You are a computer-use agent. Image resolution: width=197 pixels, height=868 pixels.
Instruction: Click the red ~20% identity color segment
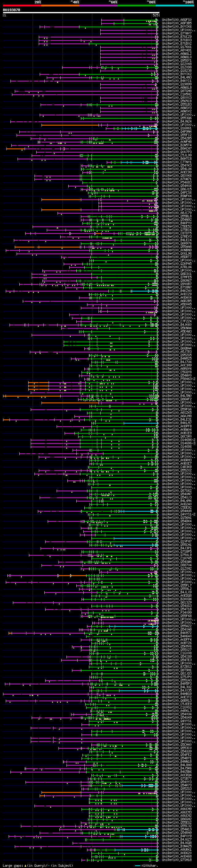tap(22, 6)
